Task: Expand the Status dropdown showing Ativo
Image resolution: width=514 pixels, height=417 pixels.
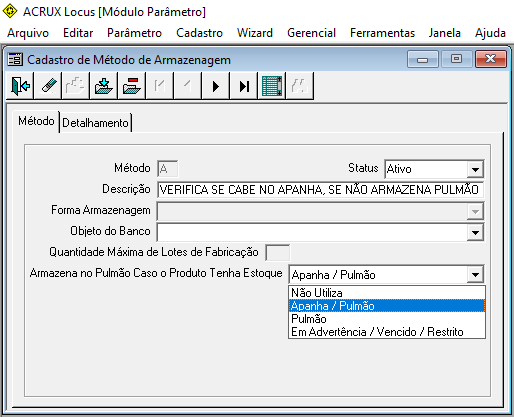Action: pos(475,169)
